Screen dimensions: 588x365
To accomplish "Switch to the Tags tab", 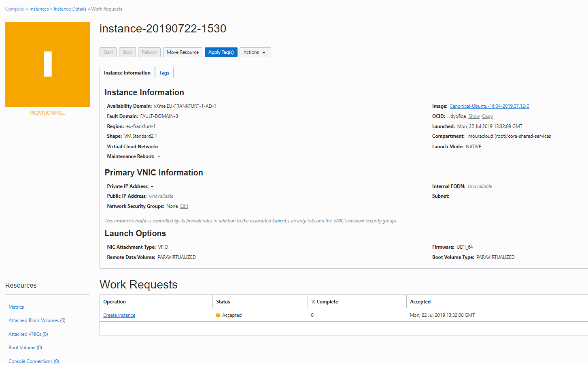I will (x=164, y=73).
